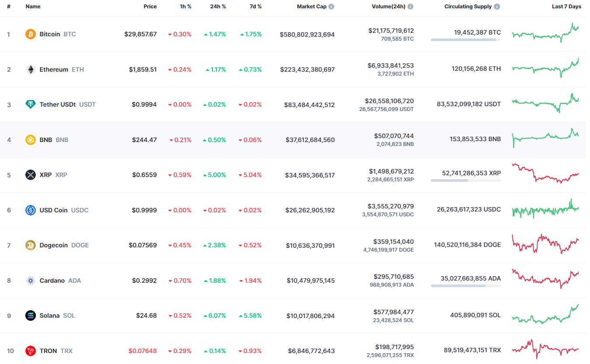Click the BNB yellow diamond logo
Viewport: 590px width, 364px height.
coord(30,139)
